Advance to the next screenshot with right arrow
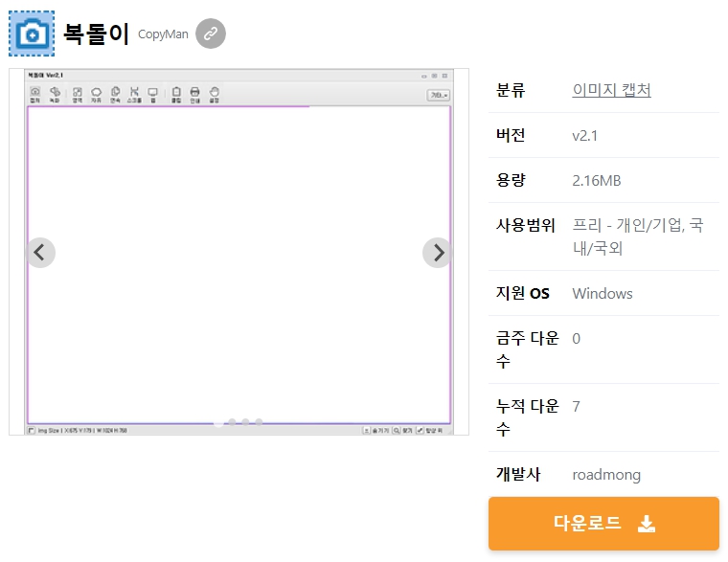 tap(437, 253)
